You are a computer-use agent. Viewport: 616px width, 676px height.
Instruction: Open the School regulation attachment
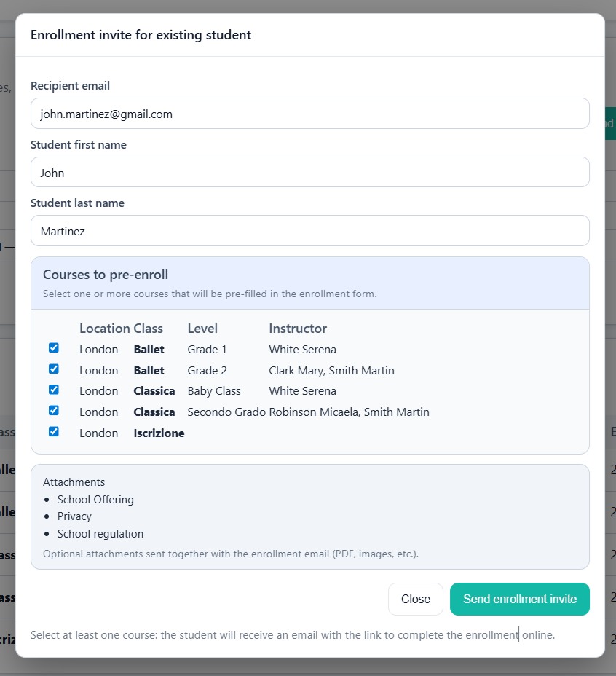click(100, 533)
